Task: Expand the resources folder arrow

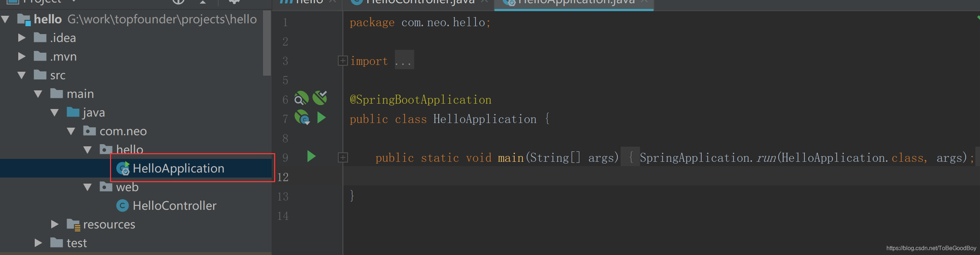Action: pyautogui.click(x=55, y=224)
